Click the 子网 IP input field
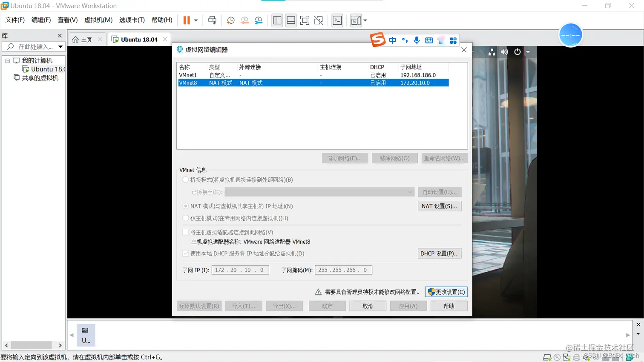Screen dimensions: 644x362 click(240, 270)
